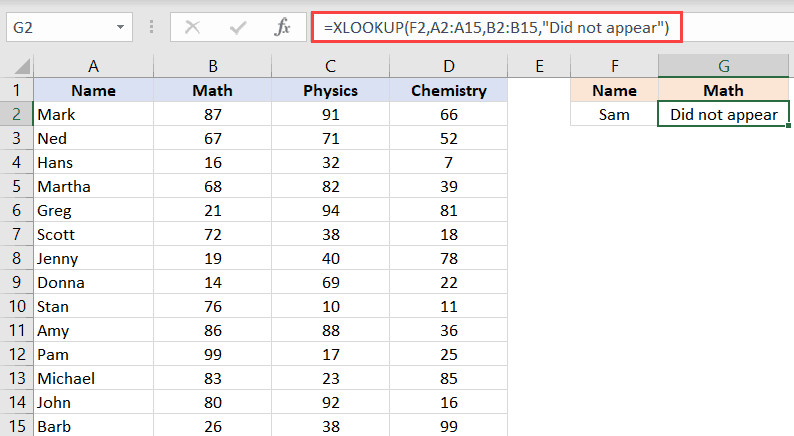Click Martha's Chemistry score 39
794x436 pixels.
[449, 186]
